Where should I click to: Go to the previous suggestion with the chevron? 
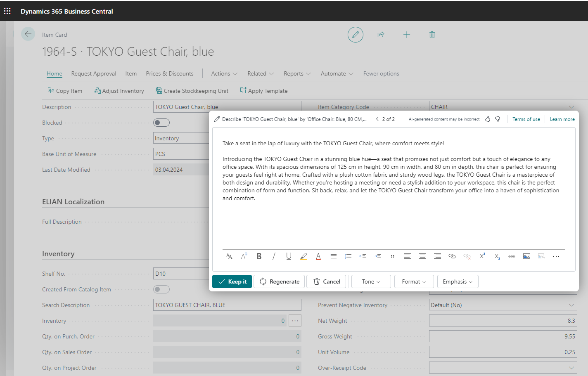click(377, 119)
